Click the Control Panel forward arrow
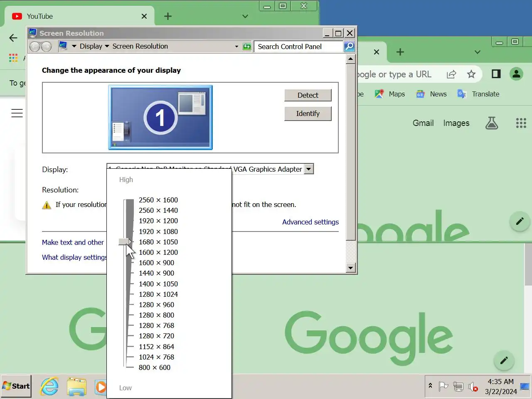The image size is (532, 399). pyautogui.click(x=46, y=47)
